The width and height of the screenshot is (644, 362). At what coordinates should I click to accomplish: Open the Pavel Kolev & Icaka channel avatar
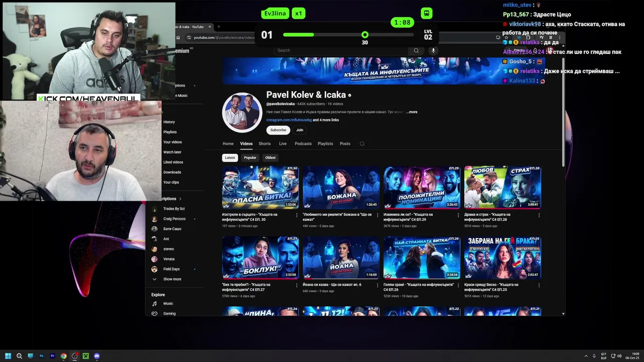coord(242,112)
